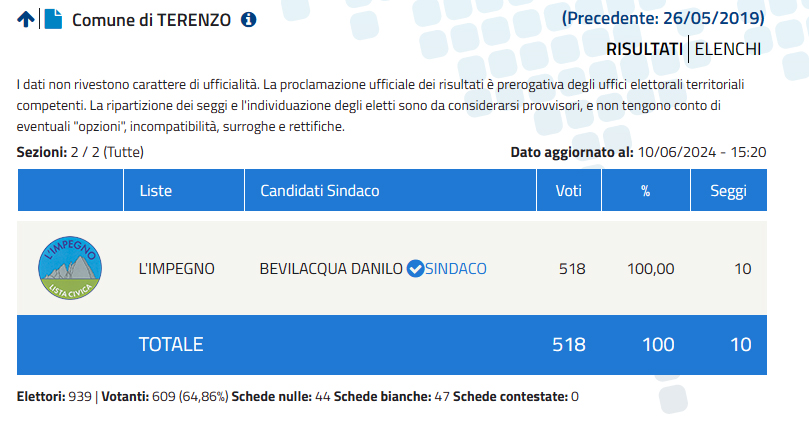The height and width of the screenshot is (430, 809).
Task: Click the Comune di TERENZO heading
Action: [151, 20]
